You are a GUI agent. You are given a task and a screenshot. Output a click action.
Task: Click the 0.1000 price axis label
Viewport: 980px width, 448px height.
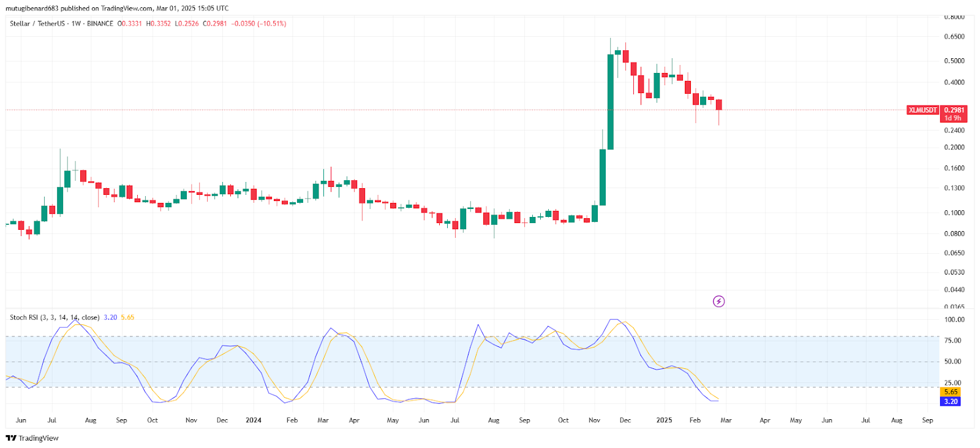coord(954,213)
